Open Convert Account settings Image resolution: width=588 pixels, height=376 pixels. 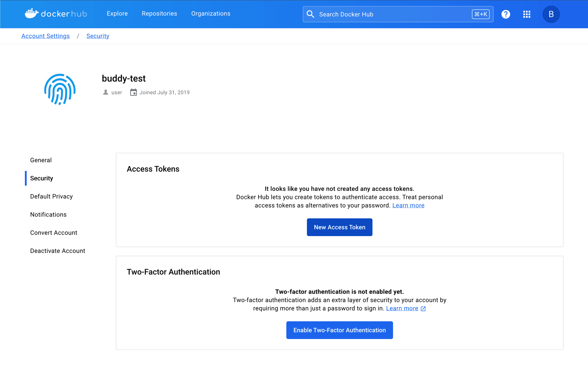click(x=54, y=233)
